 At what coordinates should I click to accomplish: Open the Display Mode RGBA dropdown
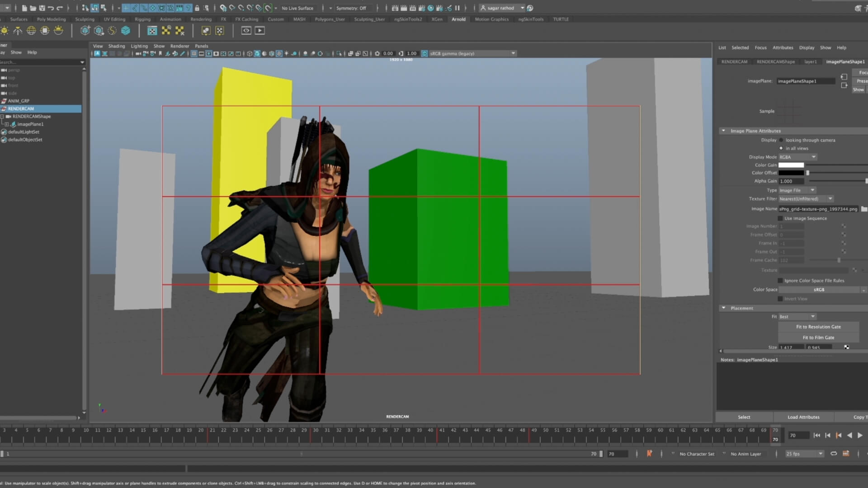(x=798, y=157)
